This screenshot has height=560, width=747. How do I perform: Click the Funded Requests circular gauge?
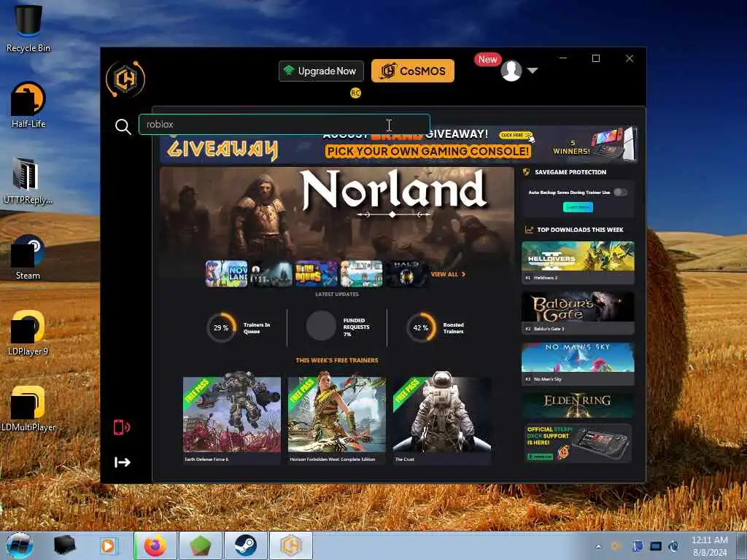tap(321, 326)
